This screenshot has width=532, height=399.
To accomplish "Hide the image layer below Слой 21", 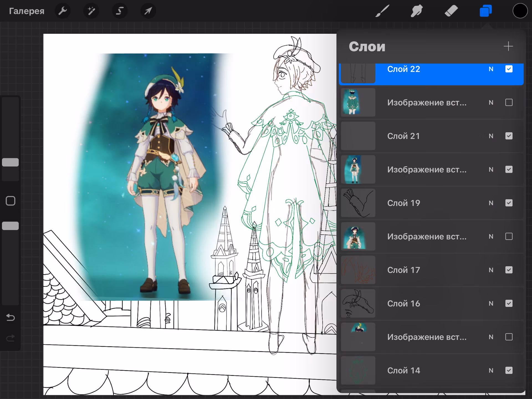I will click(509, 170).
